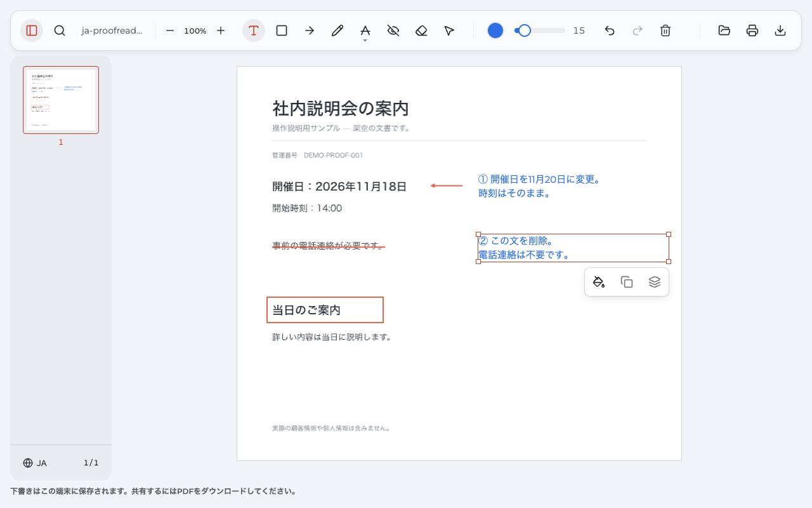Click the line 開催日：2026年11月18日
812x508 pixels.
point(339,187)
